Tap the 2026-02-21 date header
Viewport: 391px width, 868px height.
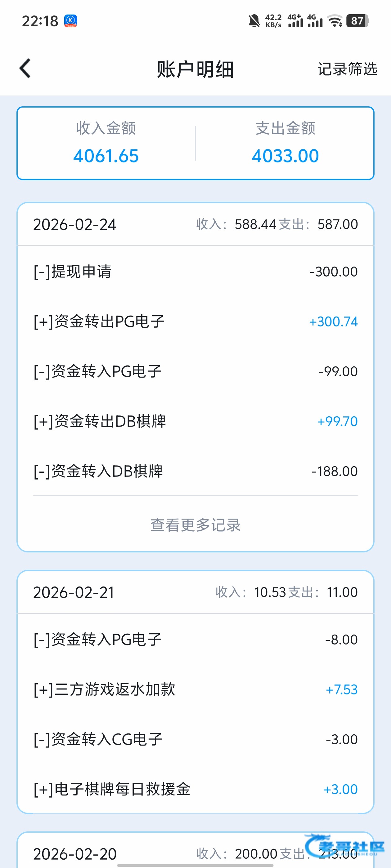(x=74, y=592)
